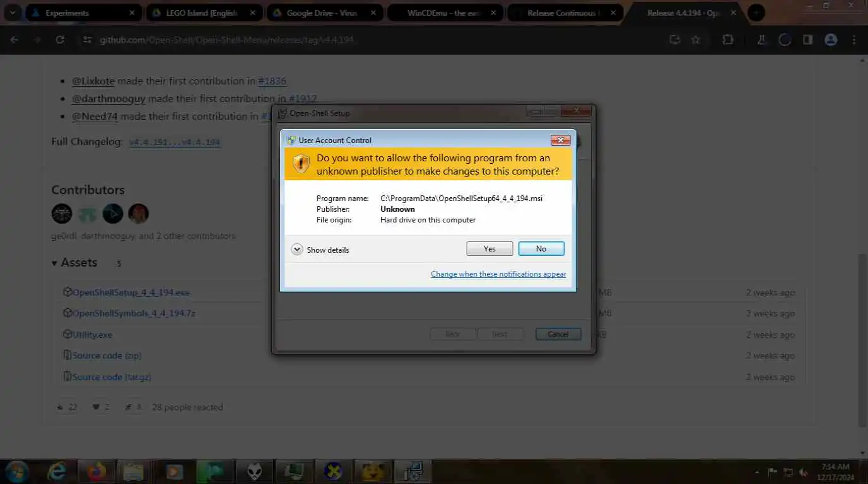Download OpenShellSymbols_4_4_194.7z asset

[134, 313]
